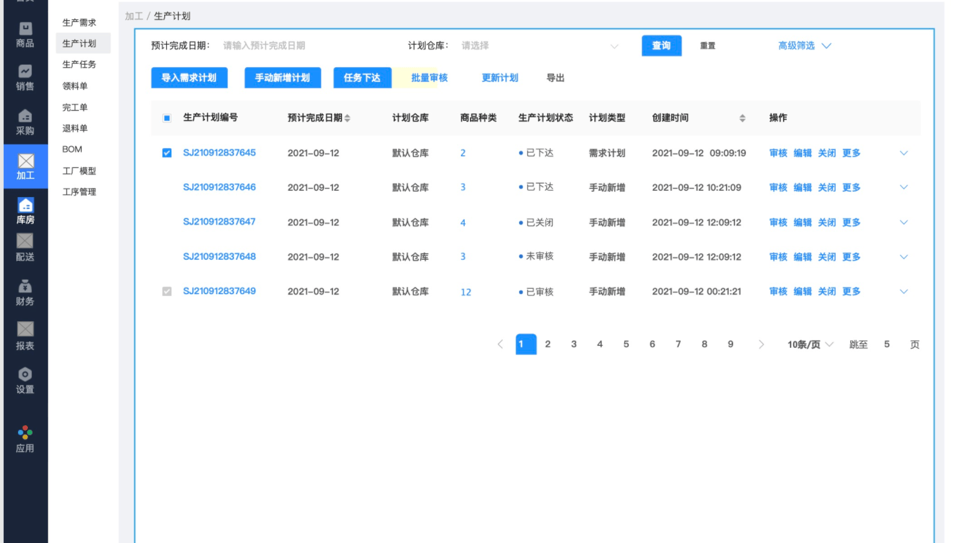This screenshot has height=543, width=980.
Task: Open plan link SJ210912837647
Action: tap(219, 222)
